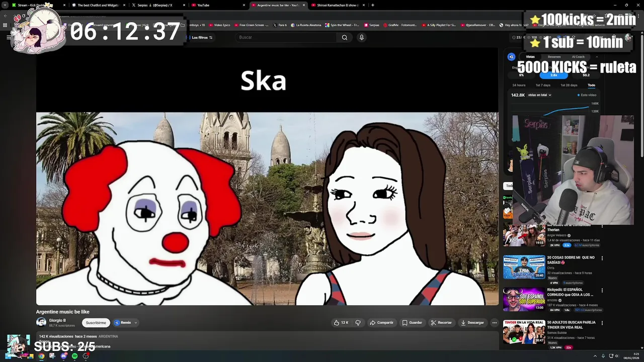Open new browser tab with plus icon
644x362 pixels.
tap(372, 5)
